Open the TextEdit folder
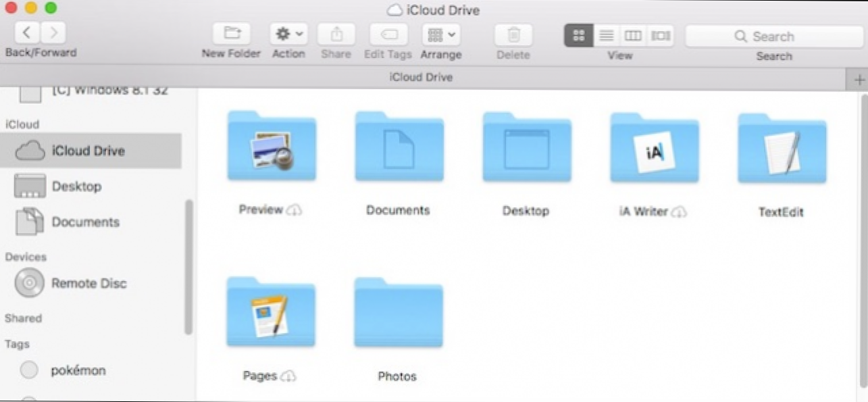The width and height of the screenshot is (868, 402). point(782,149)
